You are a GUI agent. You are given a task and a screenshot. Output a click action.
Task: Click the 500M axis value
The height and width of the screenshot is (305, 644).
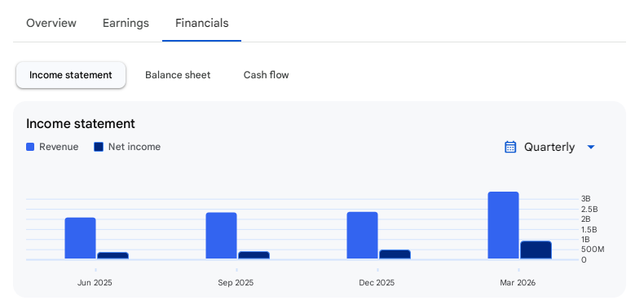[x=593, y=250]
